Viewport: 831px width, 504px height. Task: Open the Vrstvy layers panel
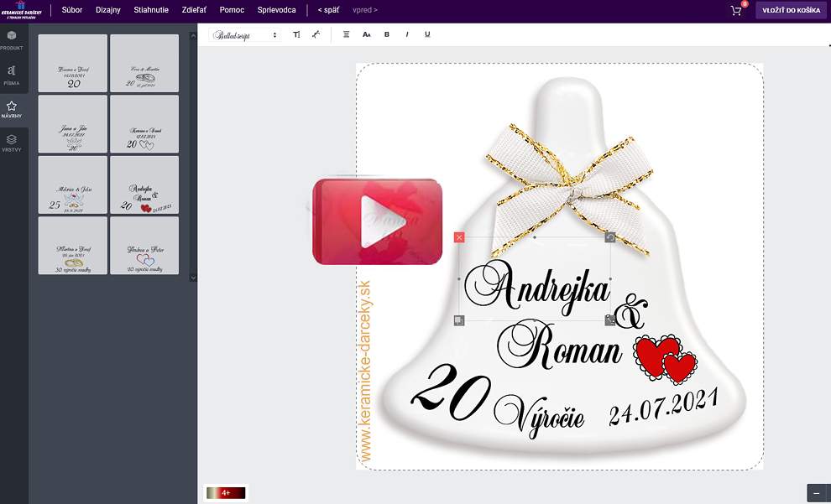[12, 143]
